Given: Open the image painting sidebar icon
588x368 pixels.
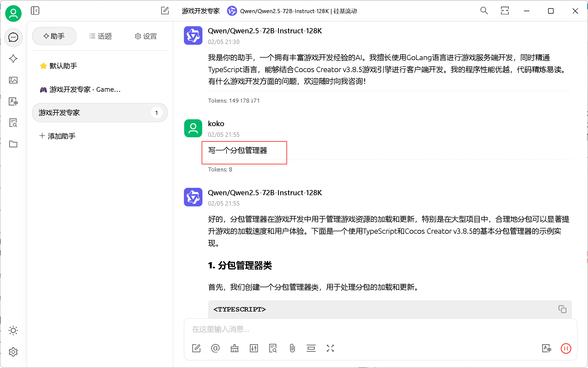Looking at the screenshot, I should [x=13, y=80].
